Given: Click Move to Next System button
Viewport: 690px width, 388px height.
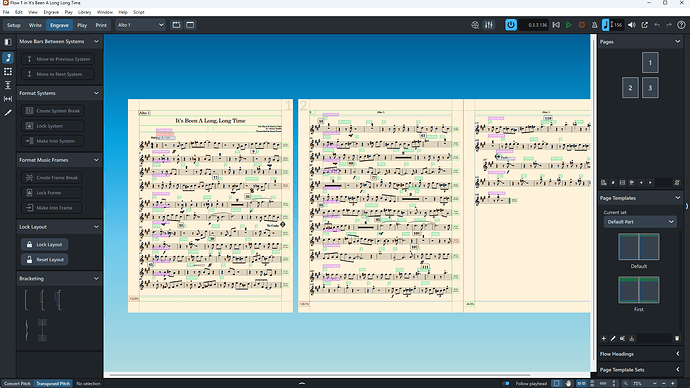Looking at the screenshot, I should 58,74.
